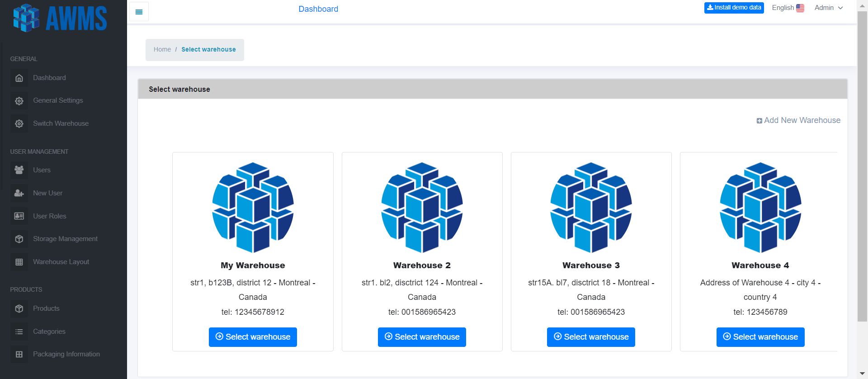Open Storage Management menu item
868x379 pixels.
click(65, 239)
